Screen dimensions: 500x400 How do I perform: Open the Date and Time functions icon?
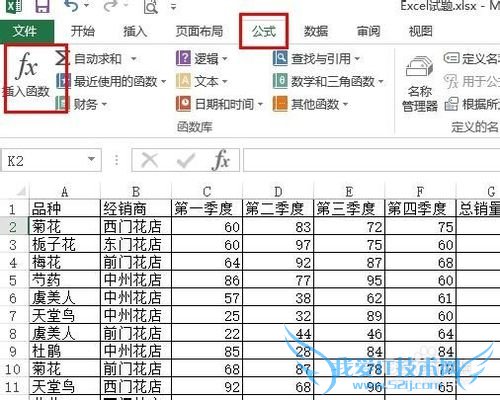coord(183,104)
